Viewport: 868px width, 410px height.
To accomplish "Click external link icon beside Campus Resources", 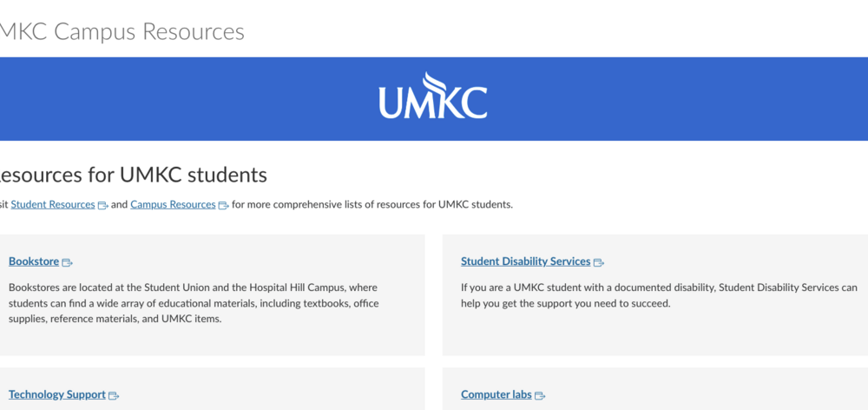I will point(223,206).
